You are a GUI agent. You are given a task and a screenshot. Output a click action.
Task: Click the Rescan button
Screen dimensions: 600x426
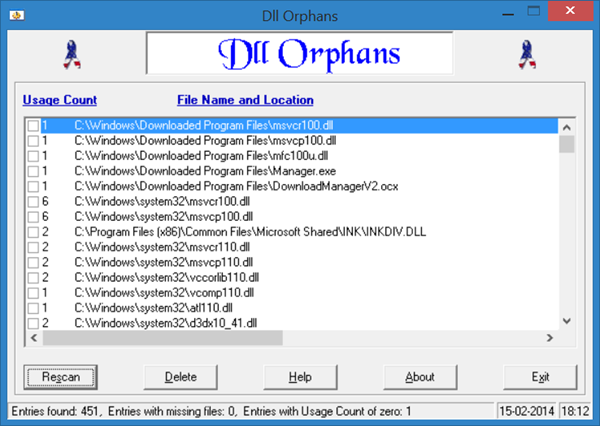coord(60,377)
